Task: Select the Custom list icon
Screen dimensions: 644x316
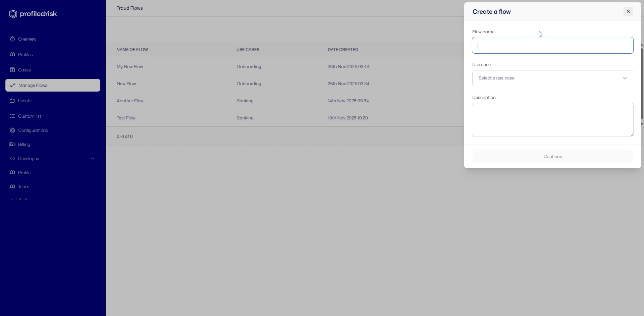Action: click(x=12, y=116)
